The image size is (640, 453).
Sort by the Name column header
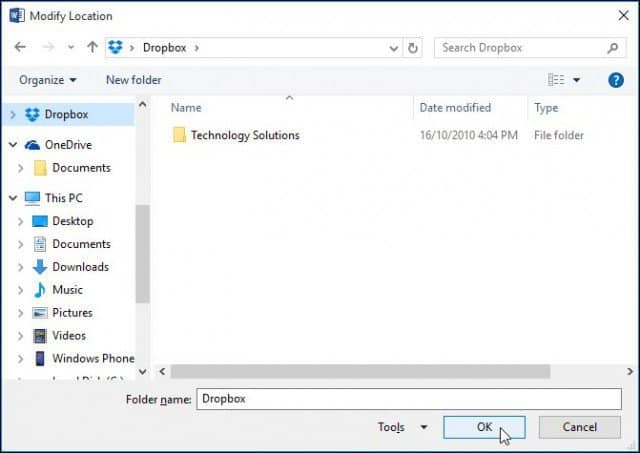point(186,108)
